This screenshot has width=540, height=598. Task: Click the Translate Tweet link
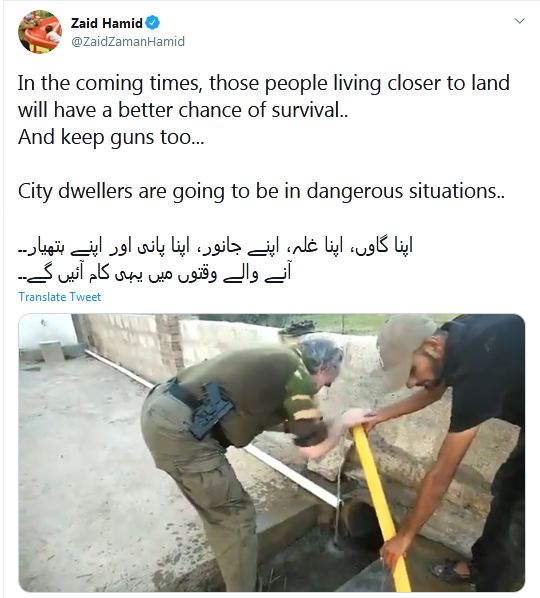point(59,297)
